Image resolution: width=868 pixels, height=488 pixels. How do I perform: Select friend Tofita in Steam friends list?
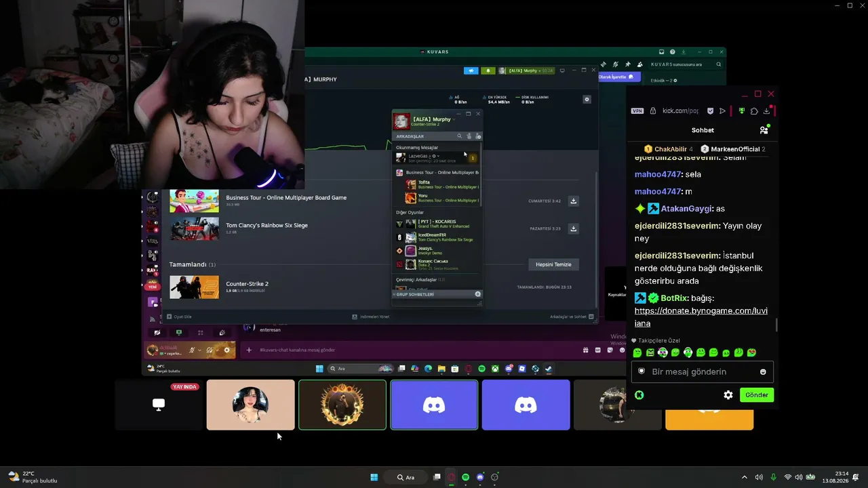(x=442, y=184)
